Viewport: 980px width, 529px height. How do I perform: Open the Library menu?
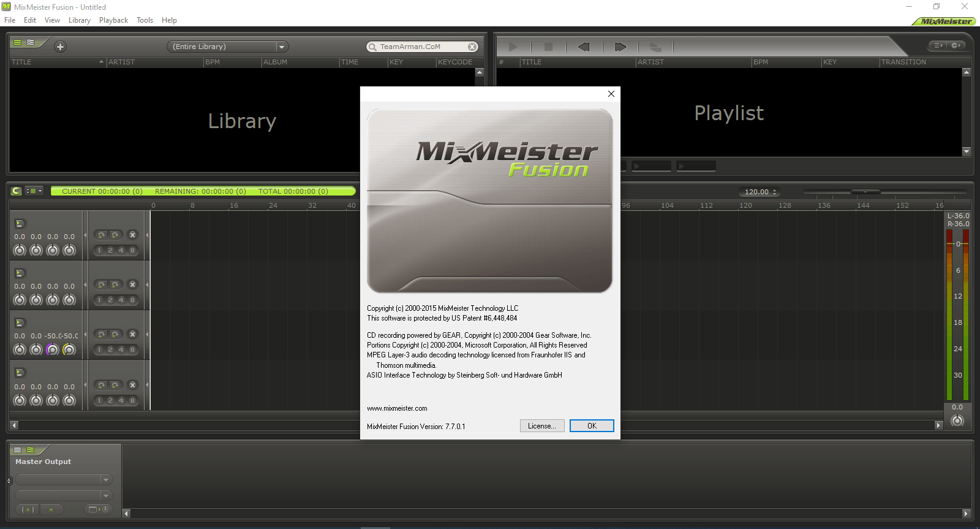click(x=80, y=20)
